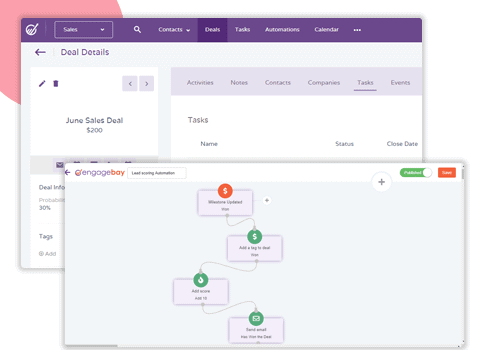Click the round plus add-node button
This screenshot has width=487, height=364.
pos(381,182)
